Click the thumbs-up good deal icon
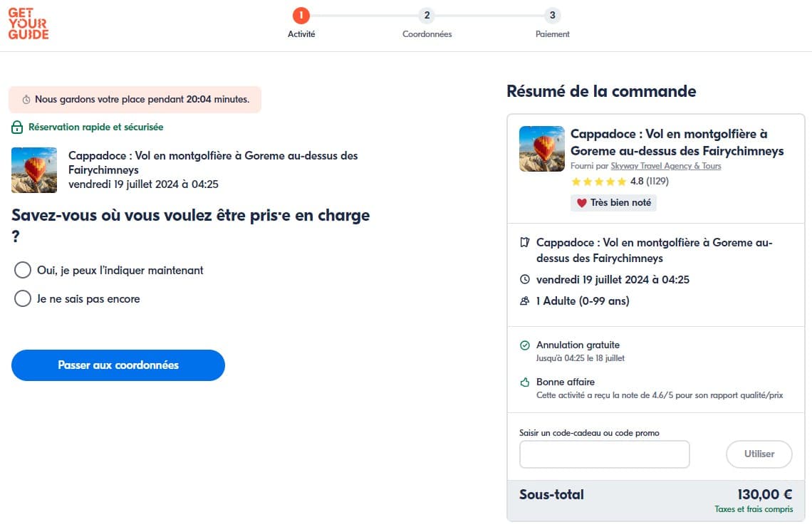Screen dimensions: 812x527 525,382
